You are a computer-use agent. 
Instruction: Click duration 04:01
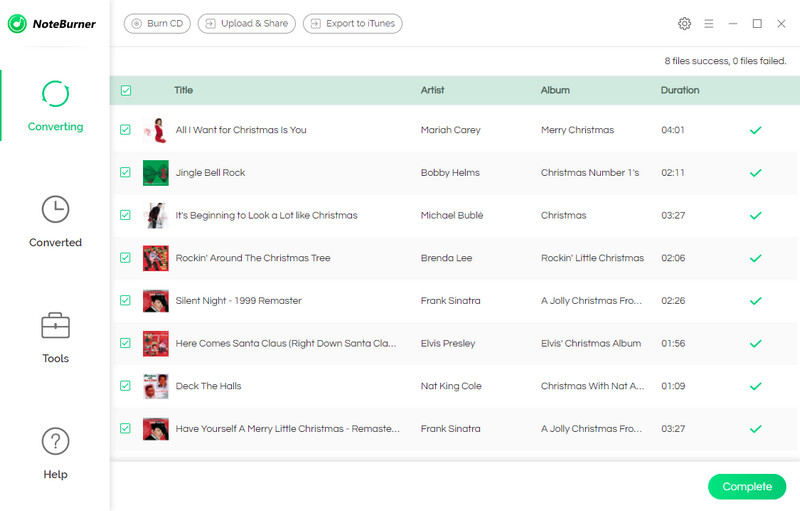(x=673, y=130)
